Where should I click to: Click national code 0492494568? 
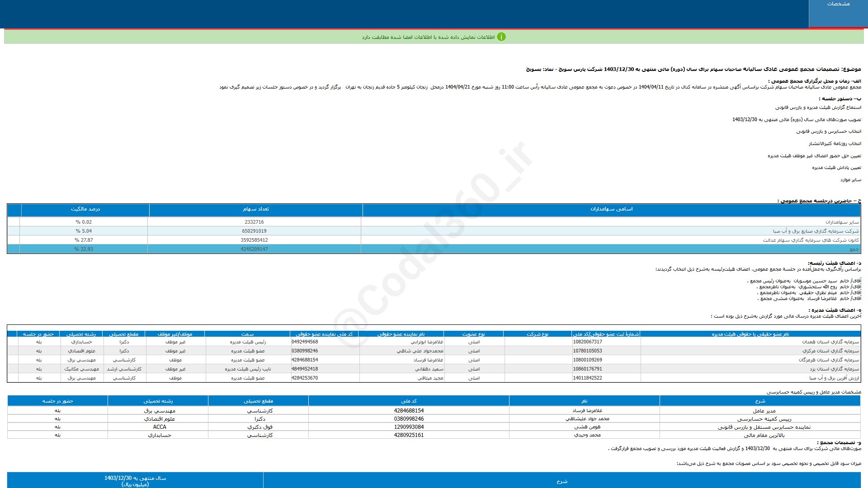(x=305, y=342)
